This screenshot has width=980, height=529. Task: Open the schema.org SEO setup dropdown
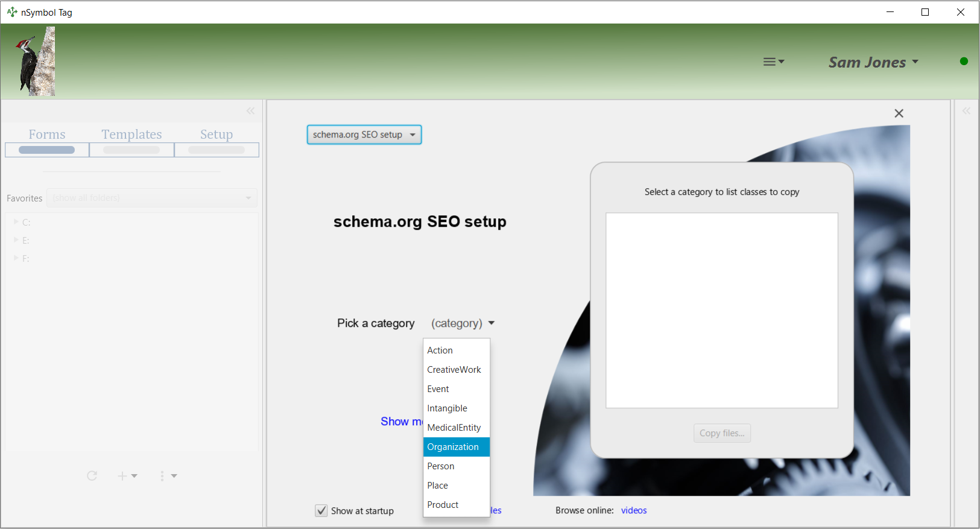(364, 135)
